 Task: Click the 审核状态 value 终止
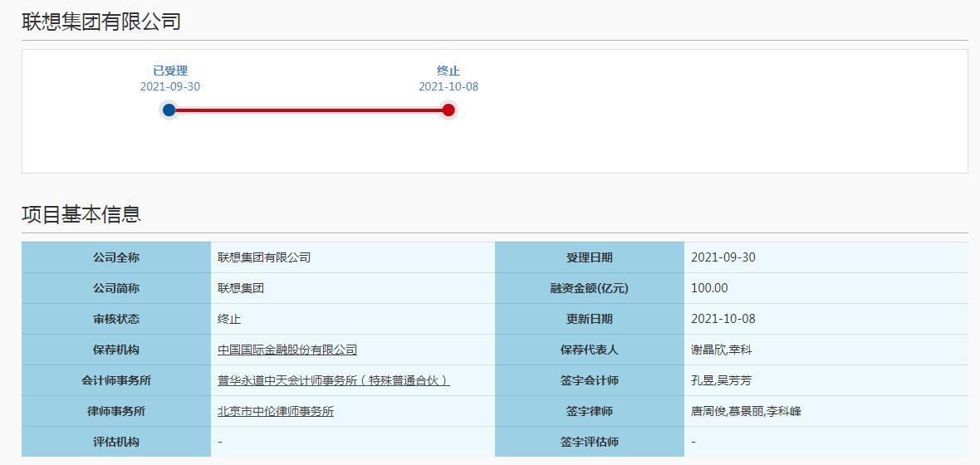click(x=229, y=320)
